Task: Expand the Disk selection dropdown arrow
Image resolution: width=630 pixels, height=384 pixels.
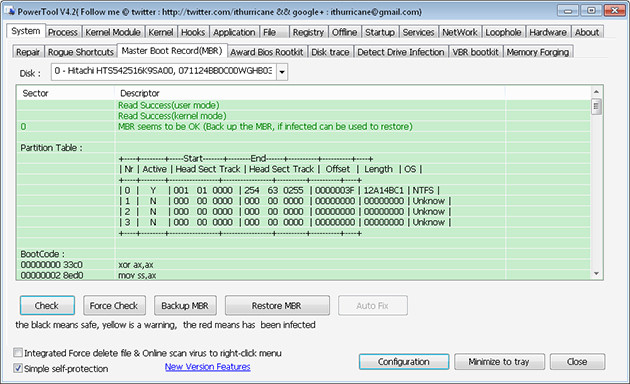Action: (282, 72)
